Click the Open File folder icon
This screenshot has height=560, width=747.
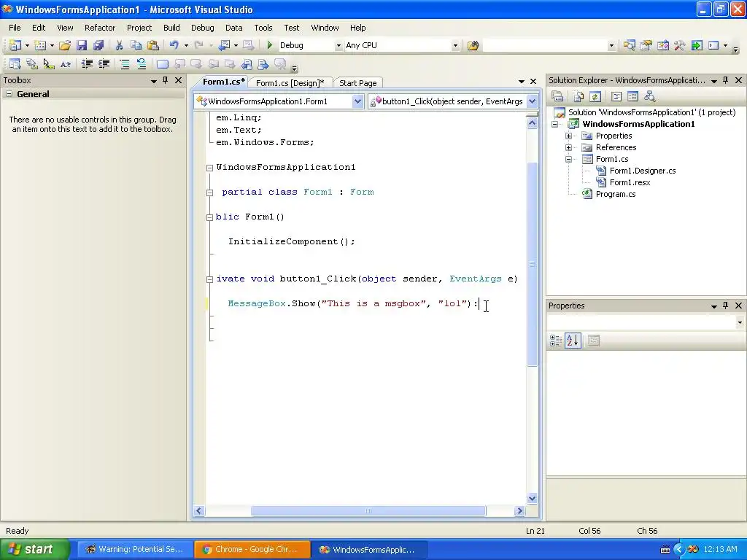pyautogui.click(x=65, y=45)
